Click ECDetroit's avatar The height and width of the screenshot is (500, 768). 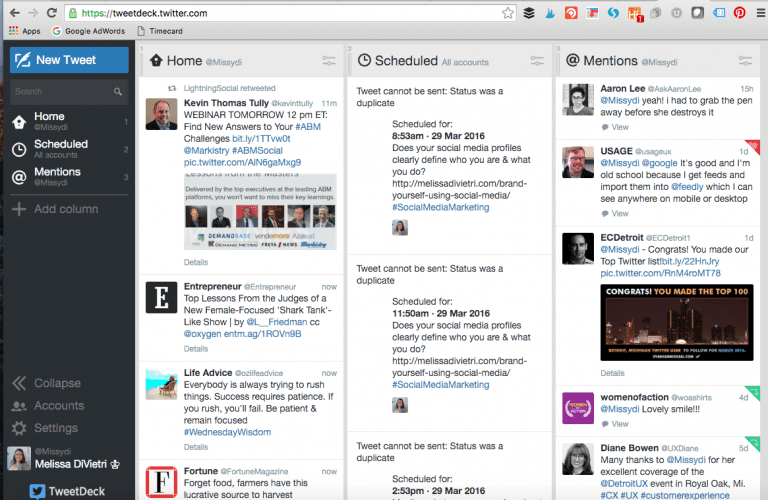tap(578, 249)
